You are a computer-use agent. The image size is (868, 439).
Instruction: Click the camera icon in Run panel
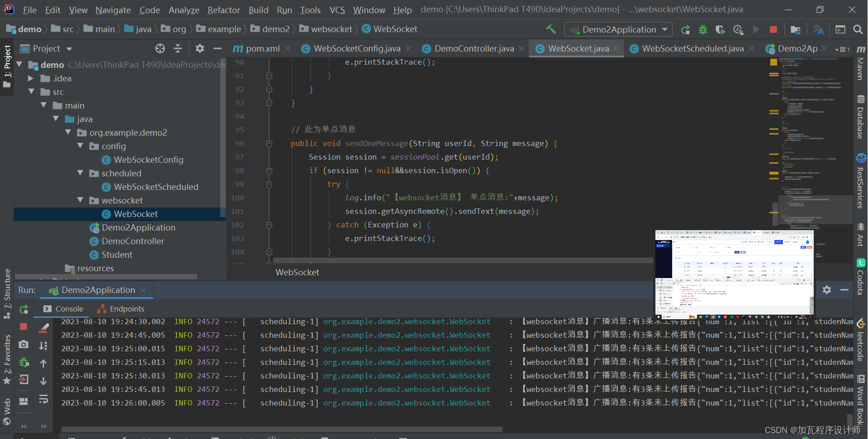(x=24, y=345)
